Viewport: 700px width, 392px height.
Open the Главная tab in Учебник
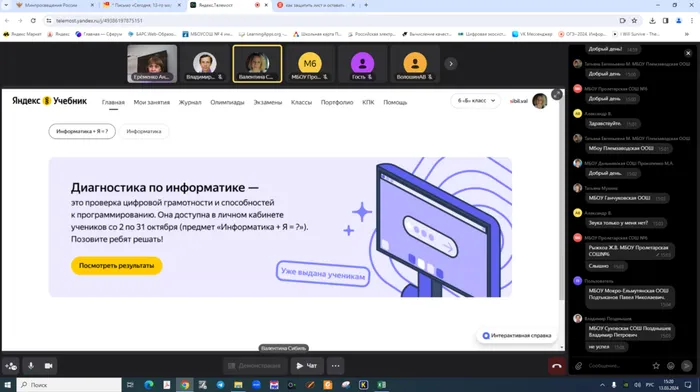(113, 102)
